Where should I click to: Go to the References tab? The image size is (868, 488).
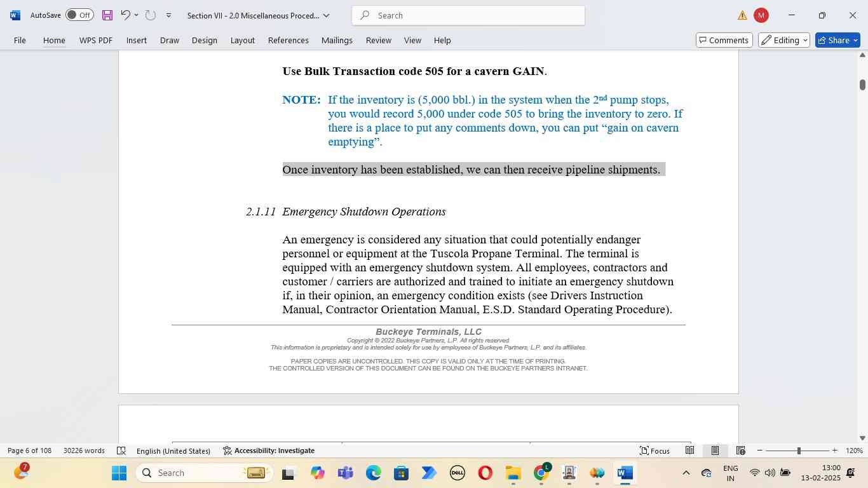(x=288, y=40)
